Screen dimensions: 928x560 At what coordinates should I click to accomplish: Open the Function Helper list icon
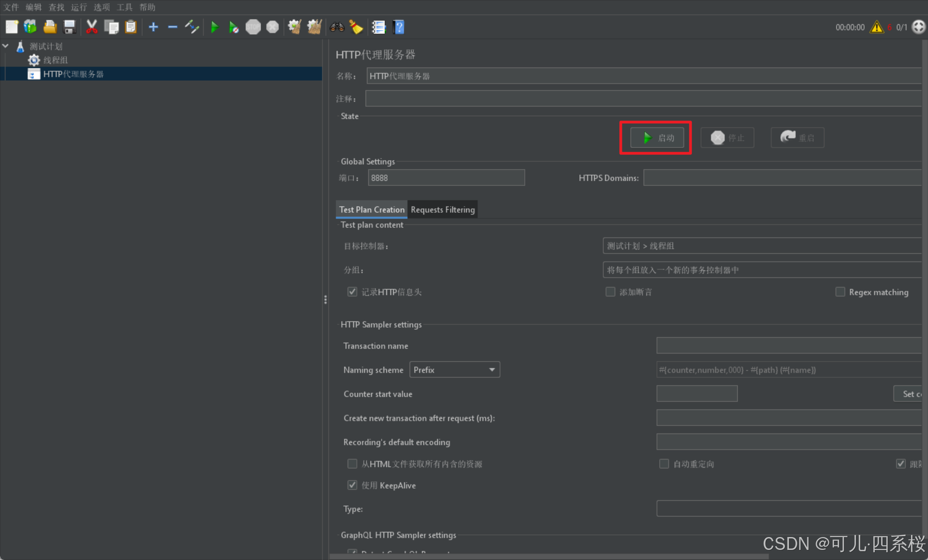(x=378, y=27)
